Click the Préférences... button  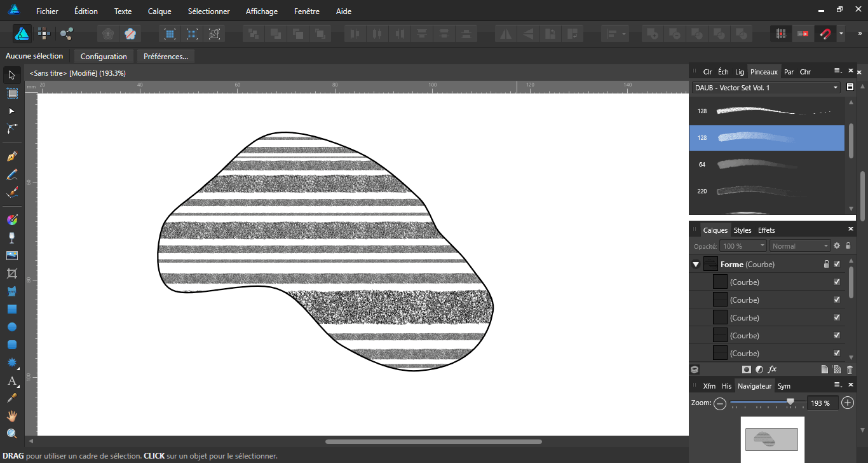(166, 56)
